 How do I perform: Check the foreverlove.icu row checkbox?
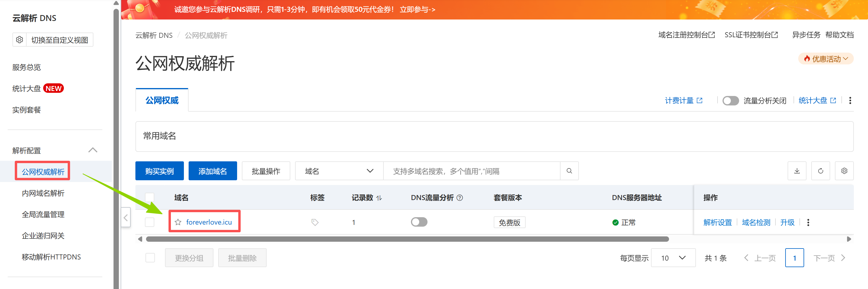(x=150, y=222)
